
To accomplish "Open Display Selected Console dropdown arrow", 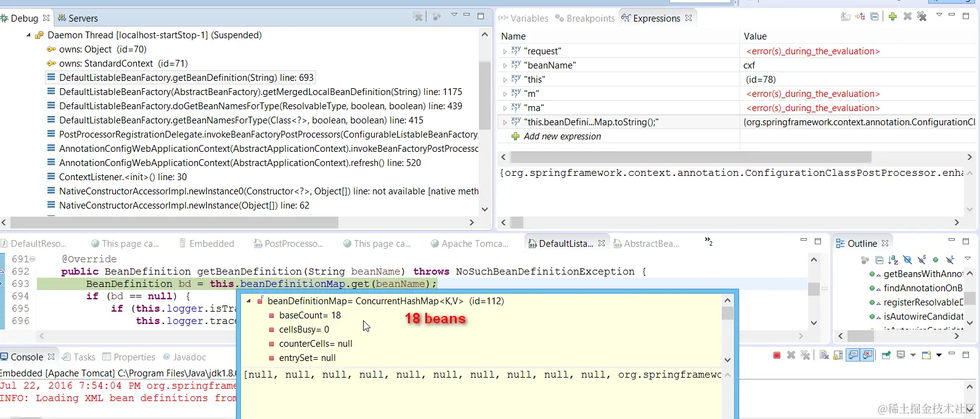I will click(913, 355).
